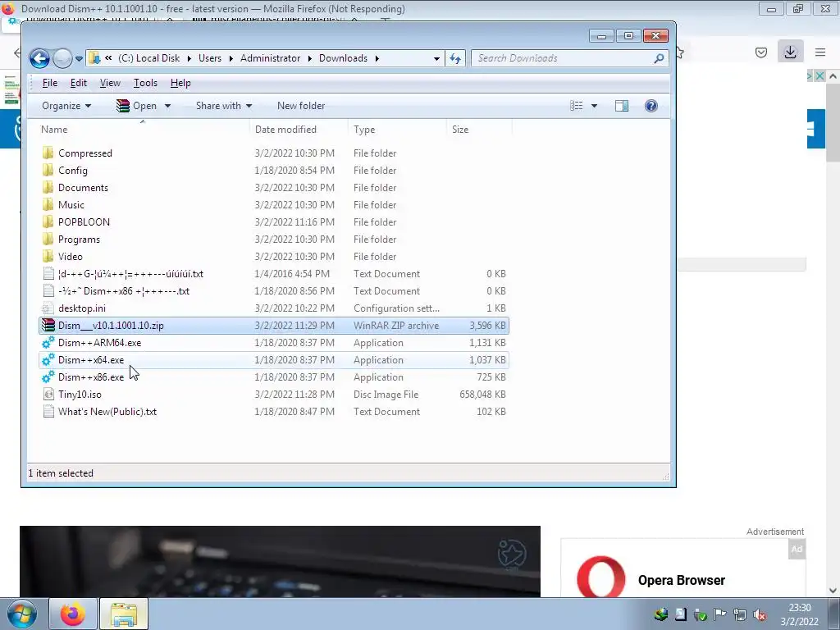840x630 pixels.
Task: Click the Firefox page vertical scrollbar
Action: coord(833,121)
